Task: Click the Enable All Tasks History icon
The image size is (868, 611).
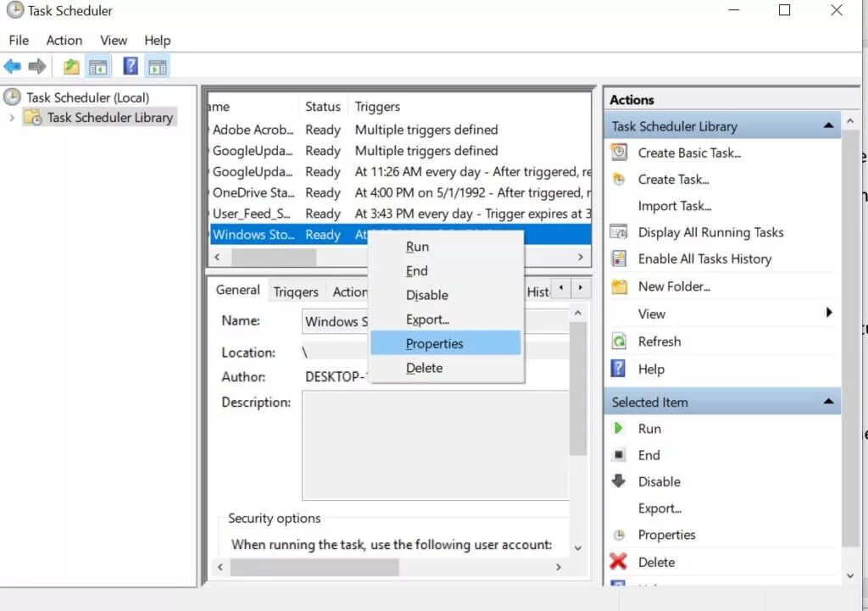Action: point(619,258)
